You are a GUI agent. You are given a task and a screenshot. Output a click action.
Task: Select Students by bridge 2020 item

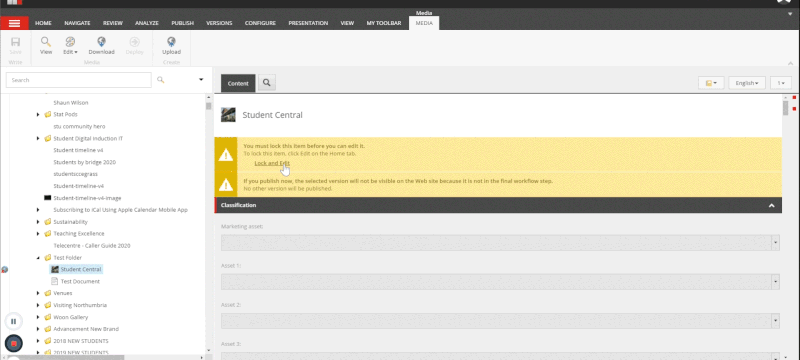click(x=85, y=162)
